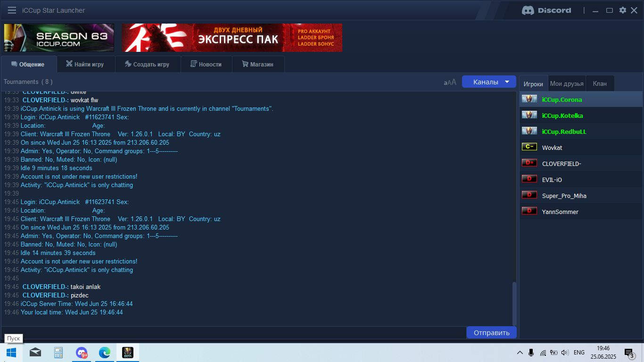Click the chat message input field
Viewport: 644px width, 362px height.
click(234, 332)
